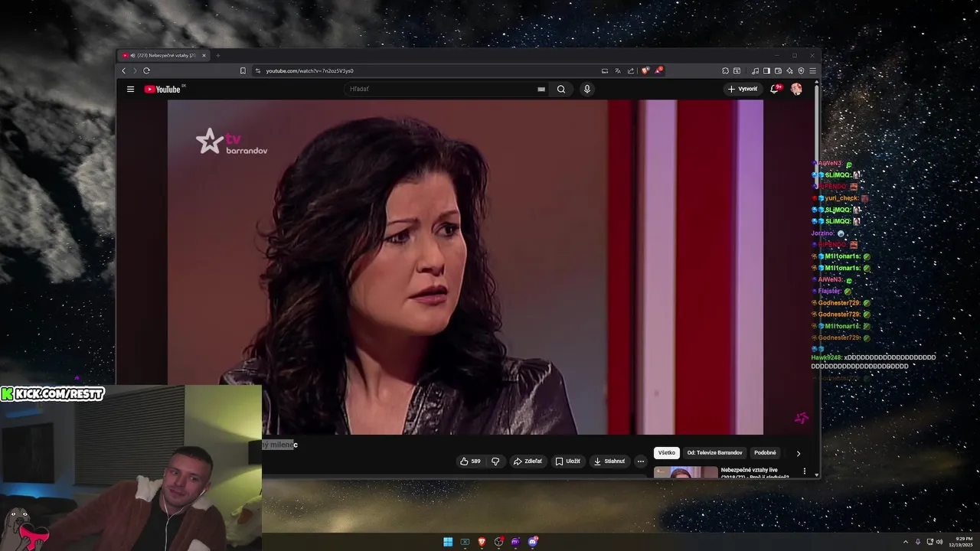Expand the system tray hidden icons chevron
980x551 pixels.
click(906, 542)
